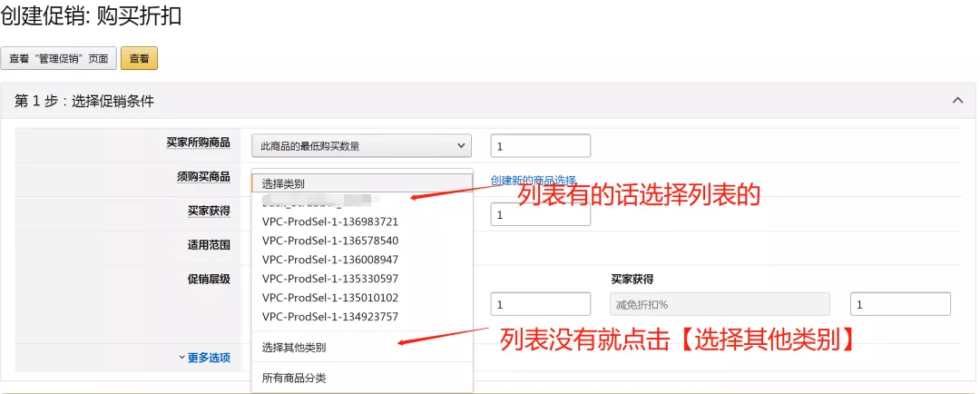980x394 pixels.
Task: Collapse the 第 1 步 section chevron
Action: pyautogui.click(x=957, y=100)
